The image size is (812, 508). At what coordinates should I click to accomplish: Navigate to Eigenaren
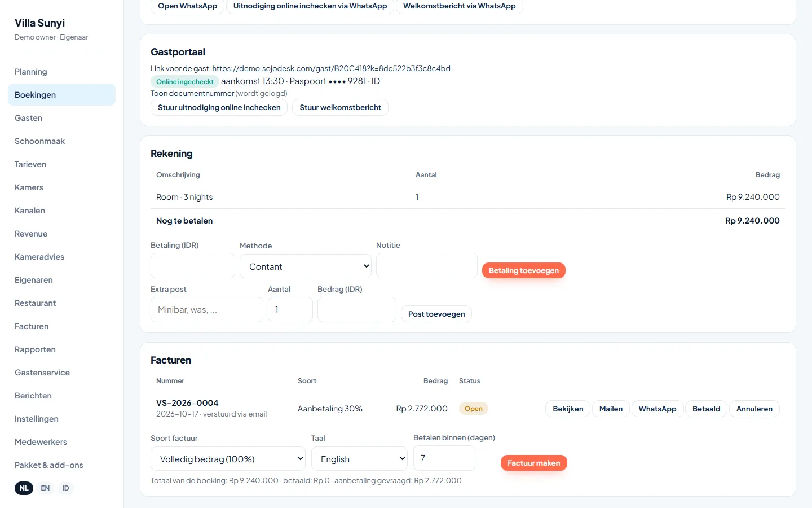pyautogui.click(x=61, y=280)
